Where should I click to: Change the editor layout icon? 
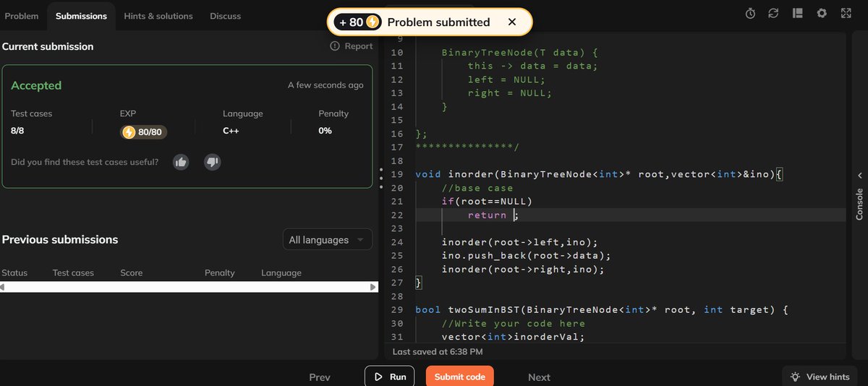click(798, 13)
